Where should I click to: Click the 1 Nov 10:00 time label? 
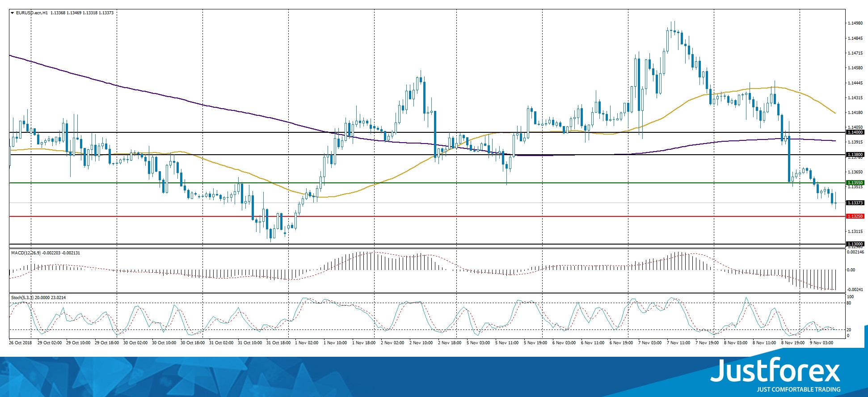coord(335,343)
